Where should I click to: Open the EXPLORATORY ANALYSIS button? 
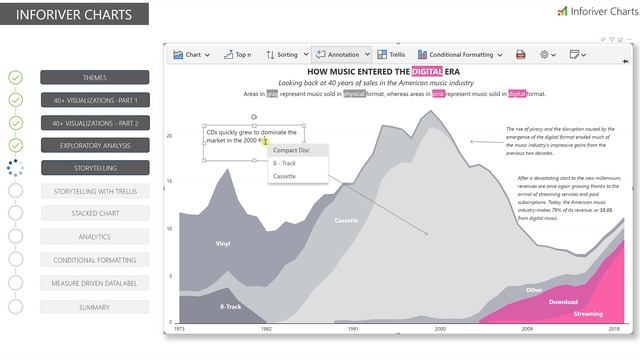point(95,146)
